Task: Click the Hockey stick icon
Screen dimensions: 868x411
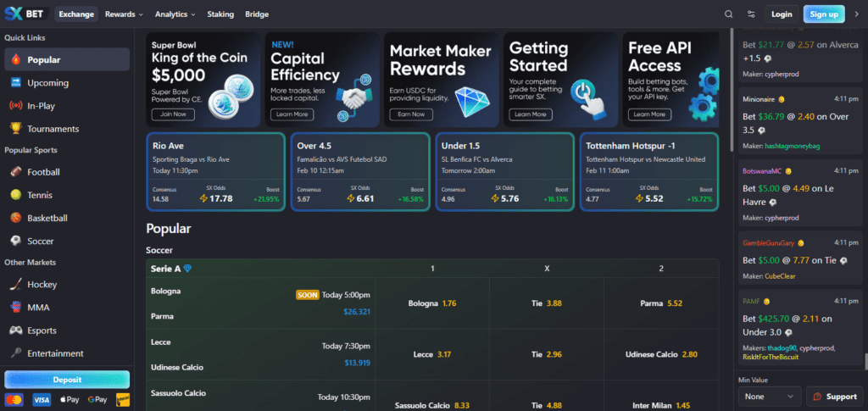Action: point(16,285)
